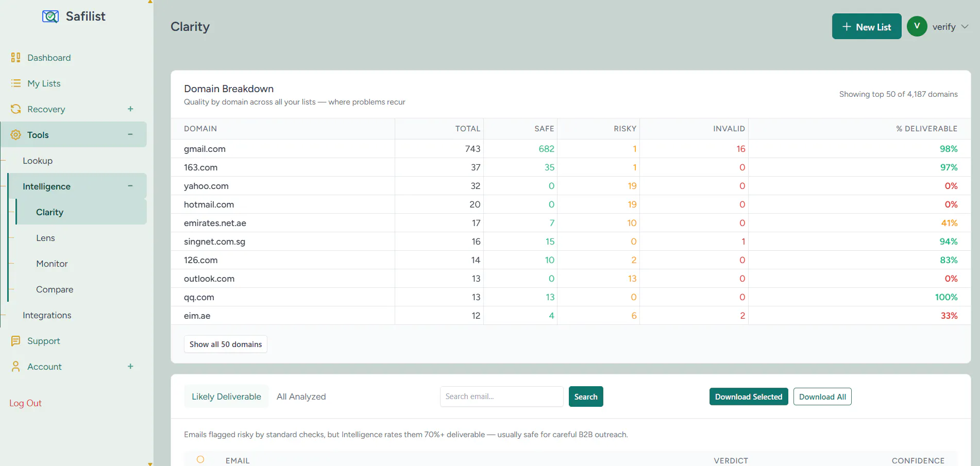Click the Download Selected button
The width and height of the screenshot is (980, 466).
coord(749,396)
